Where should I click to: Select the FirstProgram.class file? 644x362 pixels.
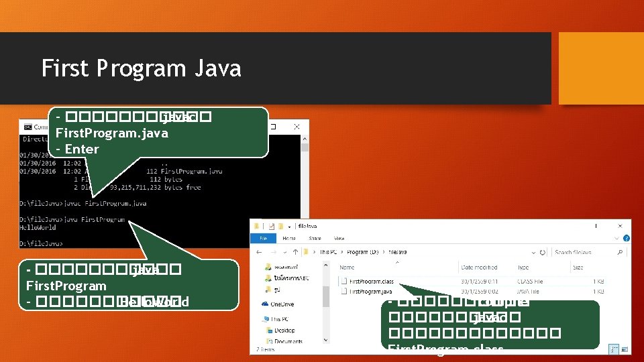[x=371, y=282]
